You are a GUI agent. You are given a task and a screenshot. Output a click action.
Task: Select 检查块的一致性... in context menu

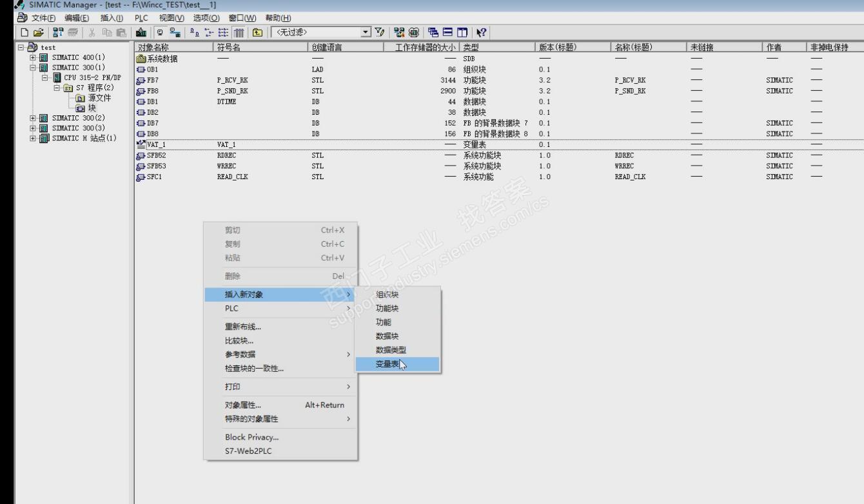pyautogui.click(x=280, y=369)
